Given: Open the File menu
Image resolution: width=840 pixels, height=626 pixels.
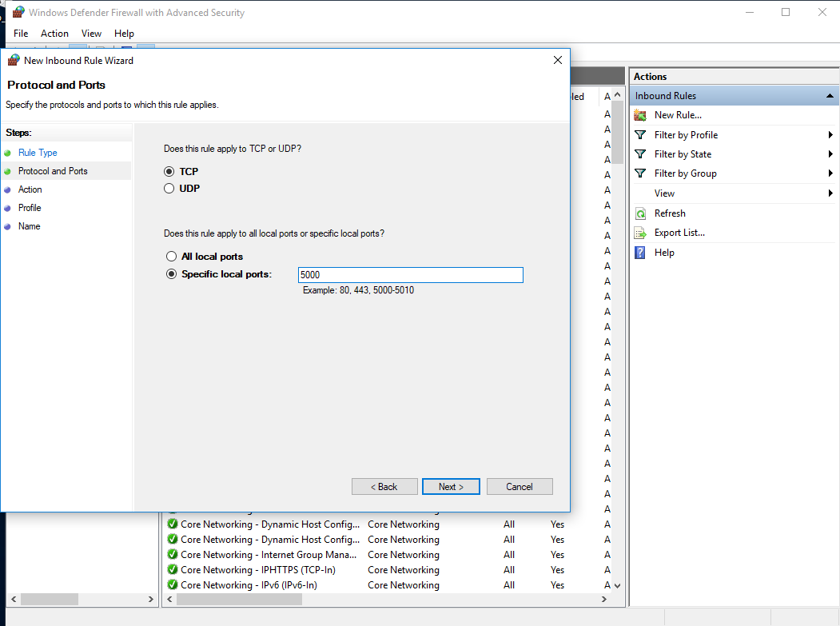Looking at the screenshot, I should coord(21,34).
